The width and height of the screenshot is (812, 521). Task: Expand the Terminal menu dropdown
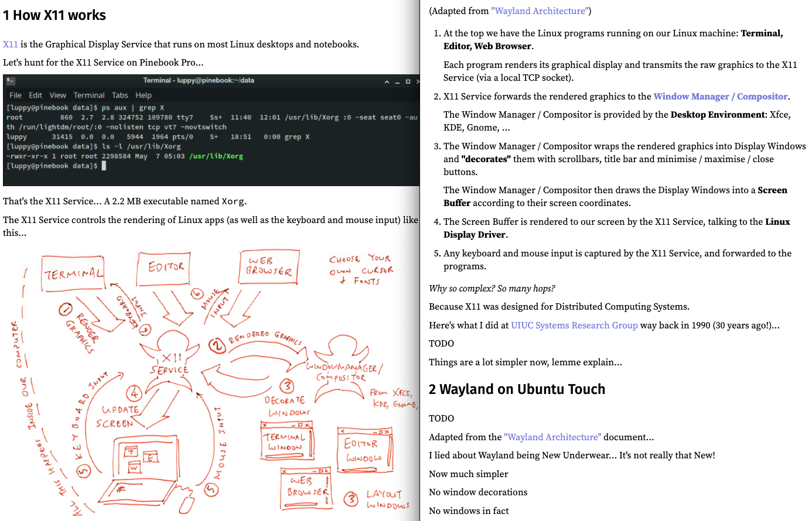point(89,95)
